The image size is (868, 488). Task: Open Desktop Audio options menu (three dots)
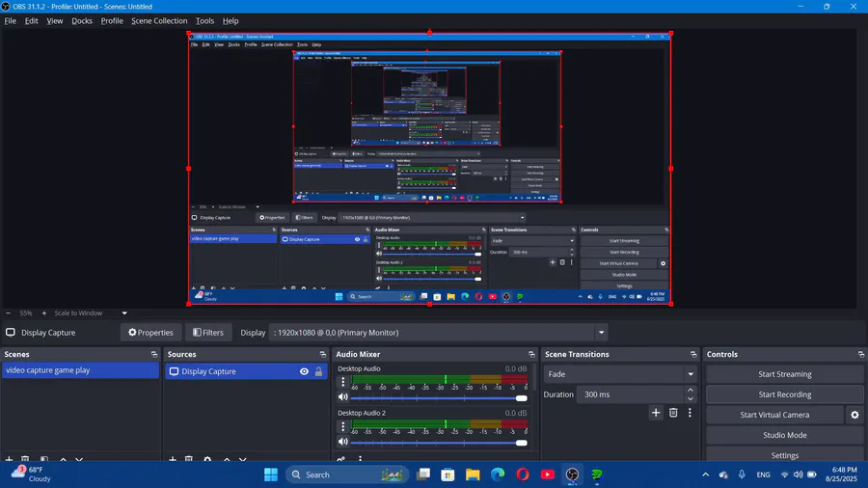click(342, 381)
